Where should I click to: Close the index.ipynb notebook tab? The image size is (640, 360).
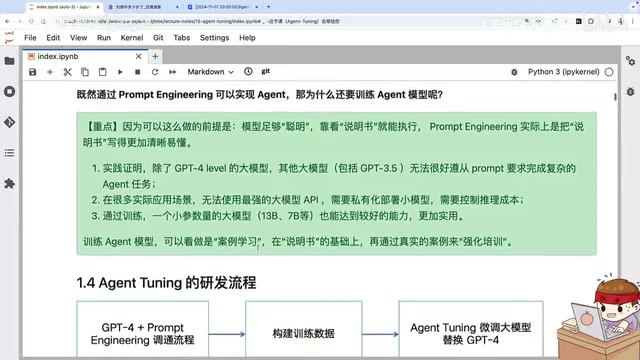pyautogui.click(x=139, y=56)
